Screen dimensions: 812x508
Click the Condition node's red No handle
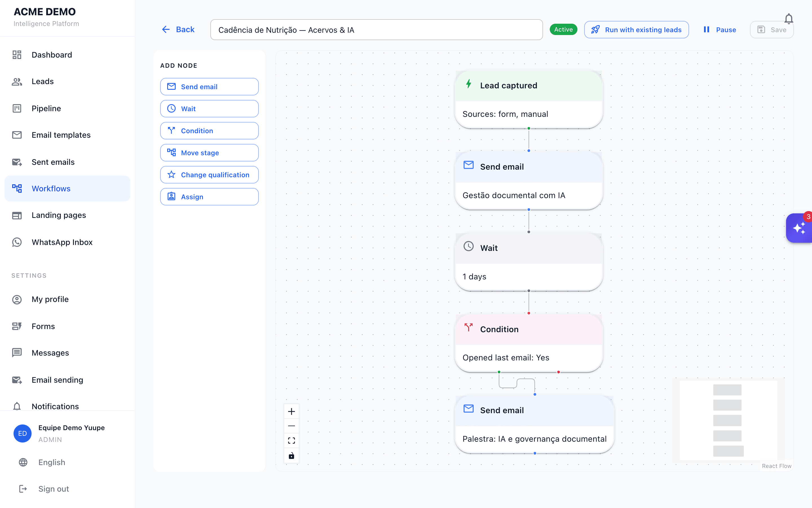tap(558, 372)
